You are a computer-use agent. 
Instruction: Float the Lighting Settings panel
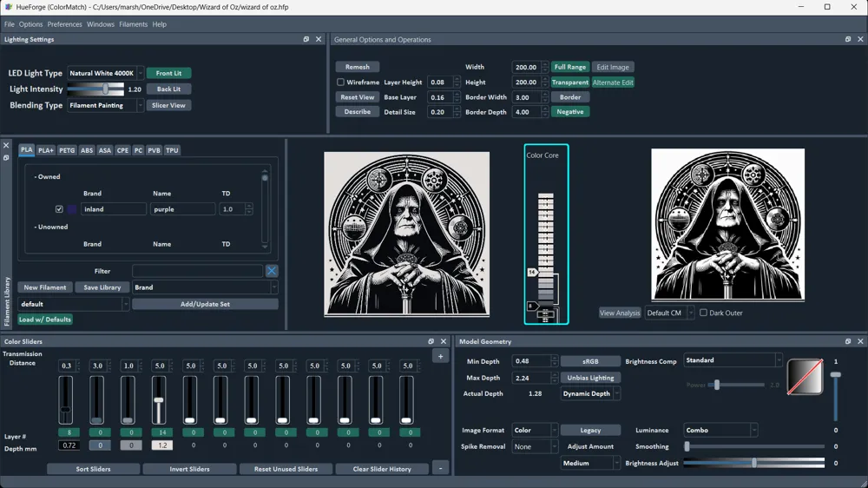306,39
